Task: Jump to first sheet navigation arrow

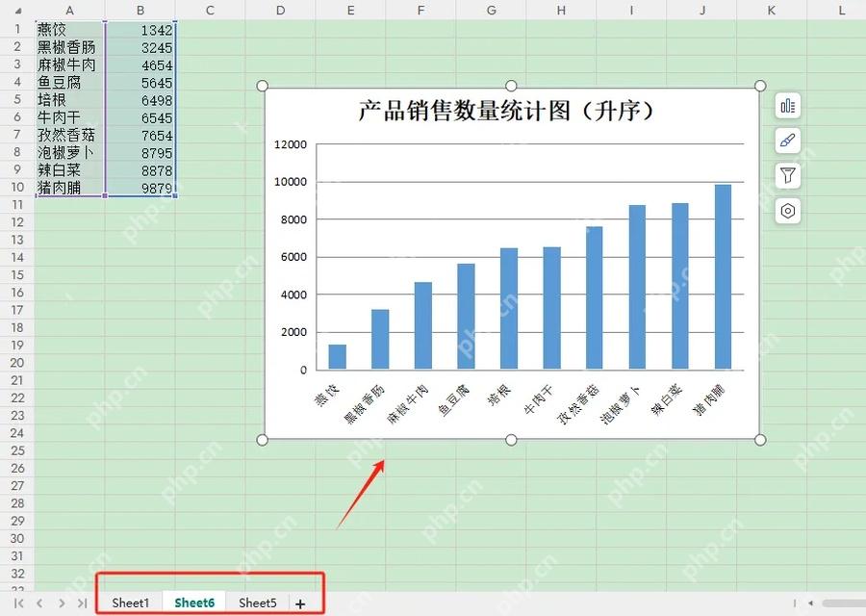Action: click(x=19, y=603)
